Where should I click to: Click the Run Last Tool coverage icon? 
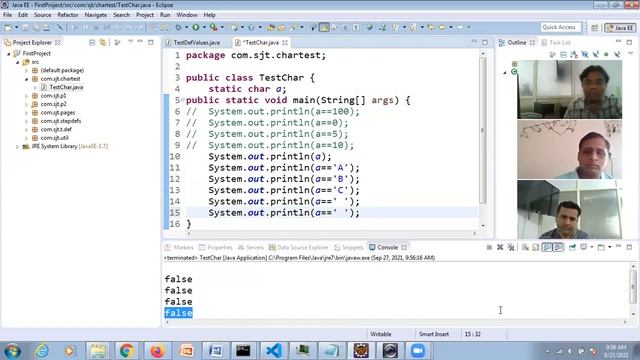[213, 27]
